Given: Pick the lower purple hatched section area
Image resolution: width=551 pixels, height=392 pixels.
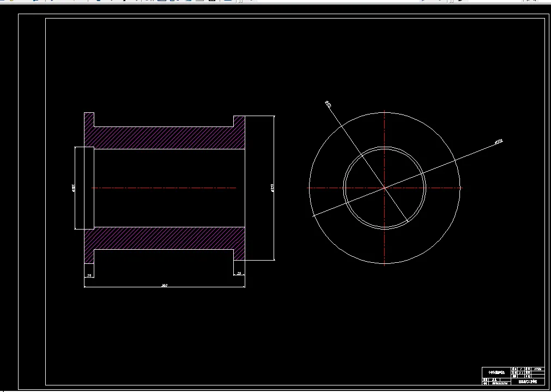Looking at the screenshot, I should tap(165, 239).
